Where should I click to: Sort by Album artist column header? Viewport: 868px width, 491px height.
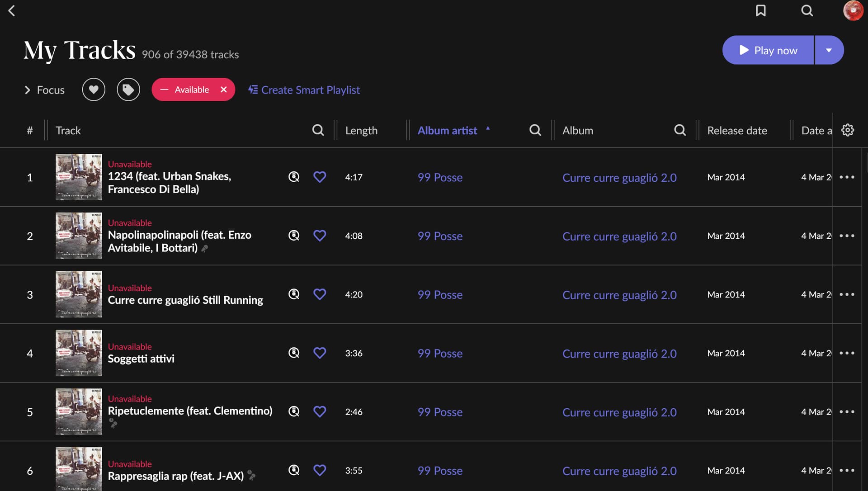click(x=447, y=130)
